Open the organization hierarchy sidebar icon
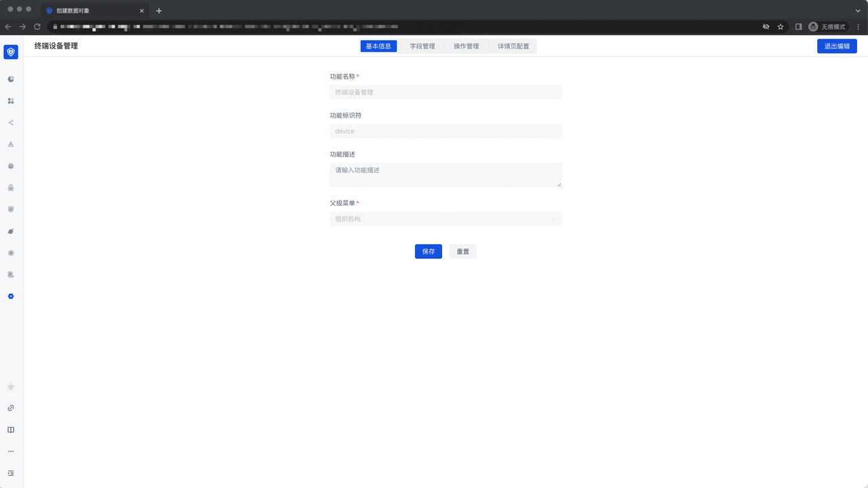The height and width of the screenshot is (488, 868). point(11,144)
